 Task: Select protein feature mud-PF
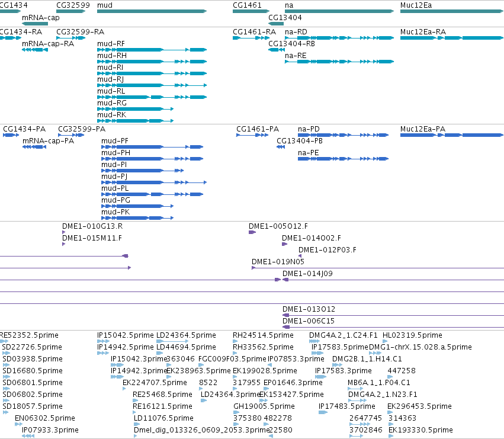point(152,147)
